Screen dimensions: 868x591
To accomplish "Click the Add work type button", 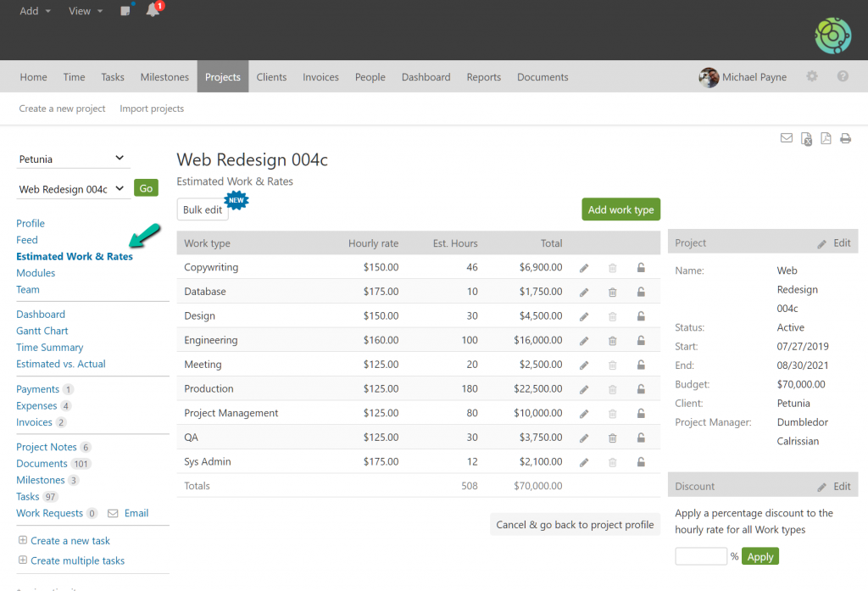I will pyautogui.click(x=620, y=209).
